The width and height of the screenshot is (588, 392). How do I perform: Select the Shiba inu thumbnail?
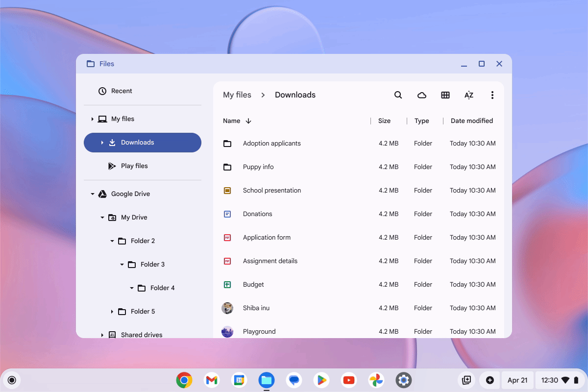[227, 308]
